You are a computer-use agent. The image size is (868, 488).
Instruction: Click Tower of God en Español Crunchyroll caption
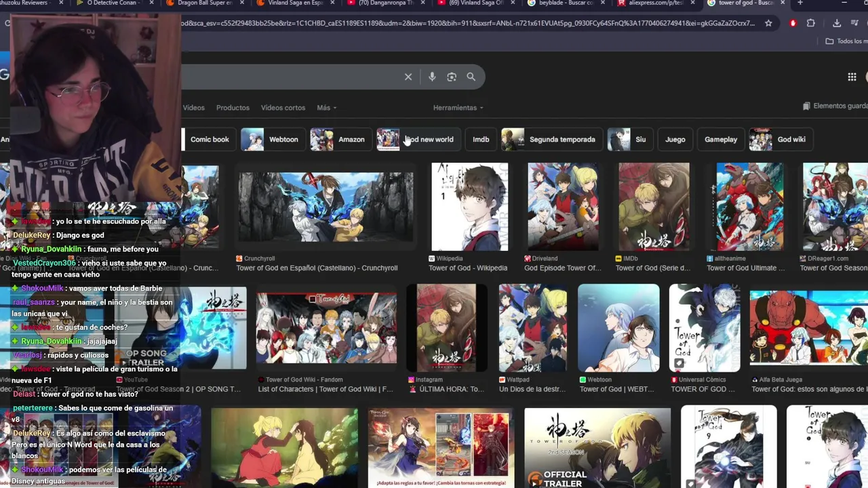[x=317, y=268]
